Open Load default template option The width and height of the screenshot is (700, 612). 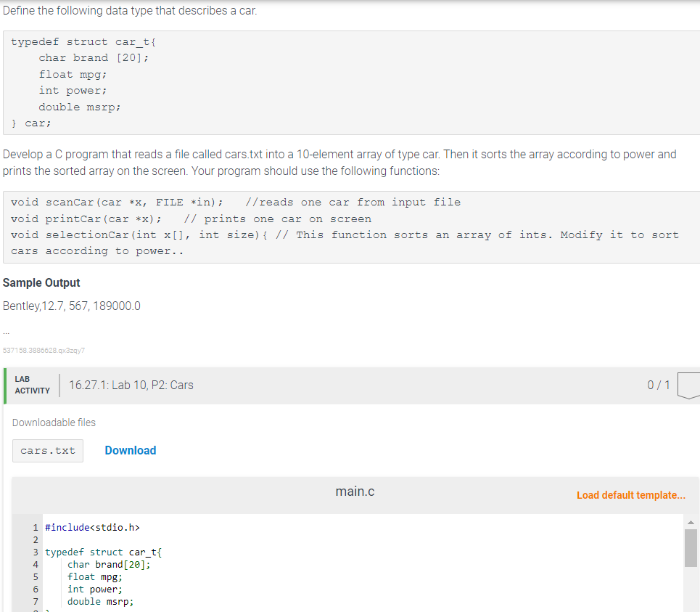(630, 494)
